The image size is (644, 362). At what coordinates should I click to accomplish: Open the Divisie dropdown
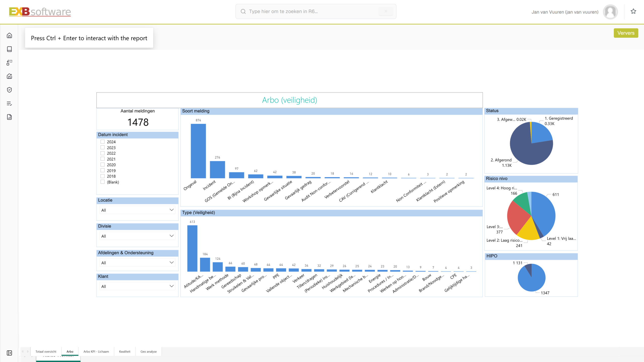[x=137, y=236]
